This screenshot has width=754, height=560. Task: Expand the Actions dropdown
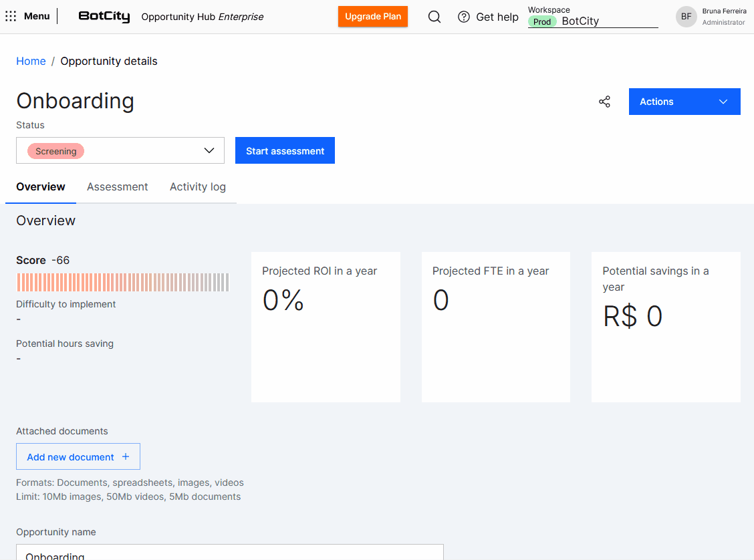tap(684, 102)
